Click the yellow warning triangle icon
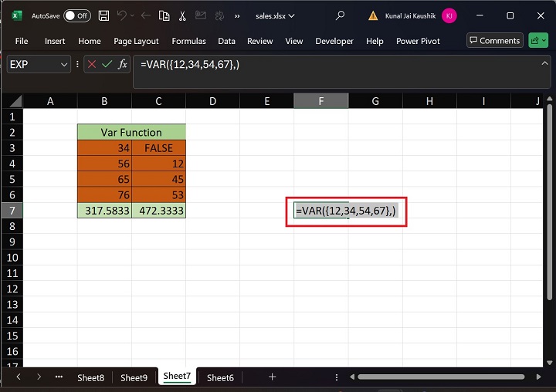This screenshot has height=392, width=556. tap(373, 15)
